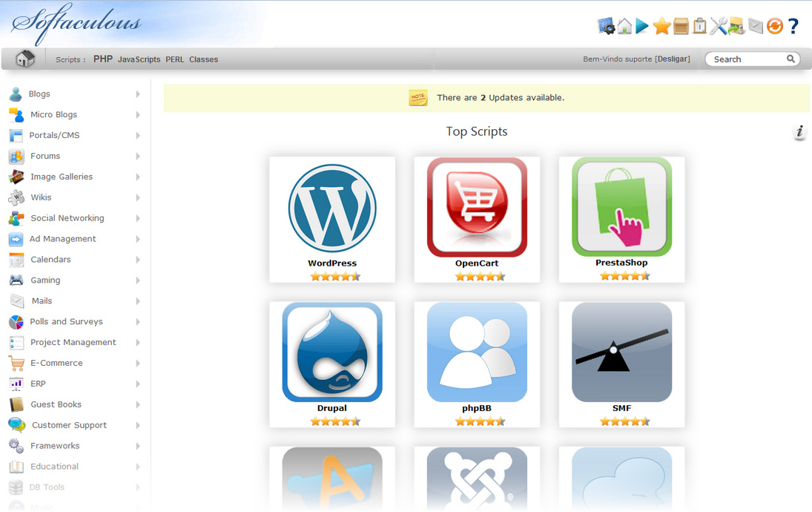
Task: Click inside the Search input field
Action: point(745,59)
